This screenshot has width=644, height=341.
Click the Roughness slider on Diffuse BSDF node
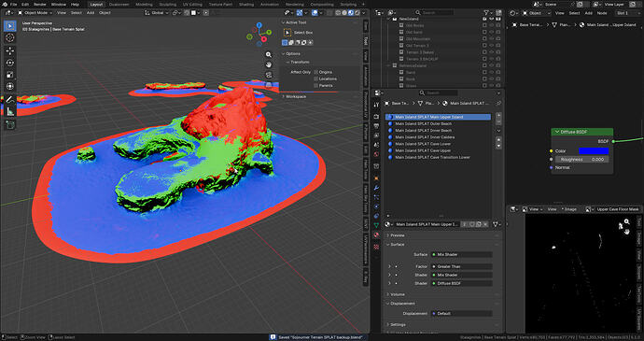pos(582,159)
